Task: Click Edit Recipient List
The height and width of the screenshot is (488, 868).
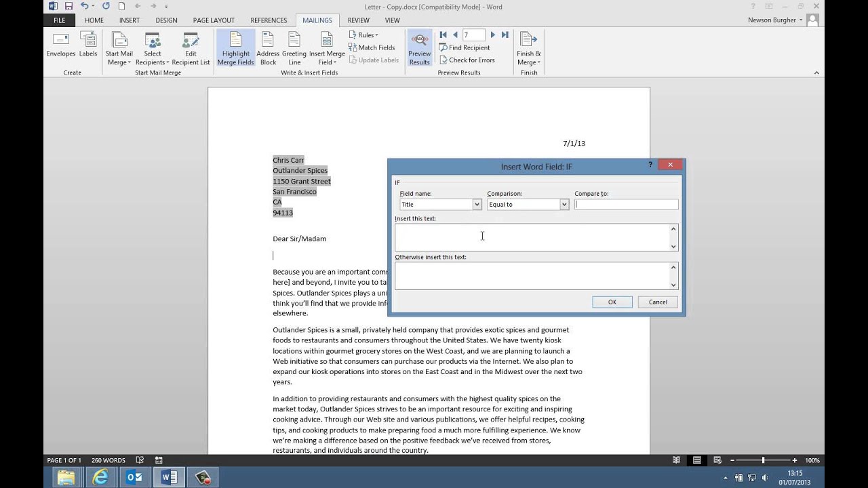Action: [x=191, y=49]
